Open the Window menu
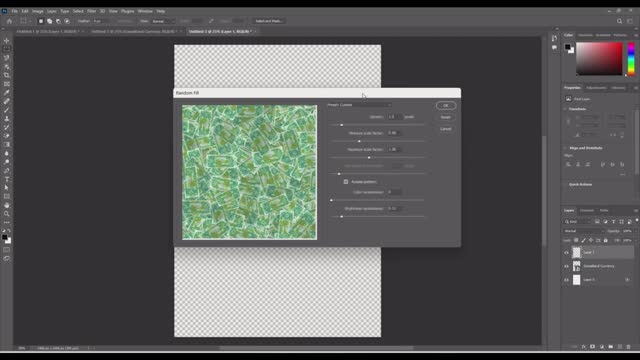The height and width of the screenshot is (360, 640). point(145,11)
